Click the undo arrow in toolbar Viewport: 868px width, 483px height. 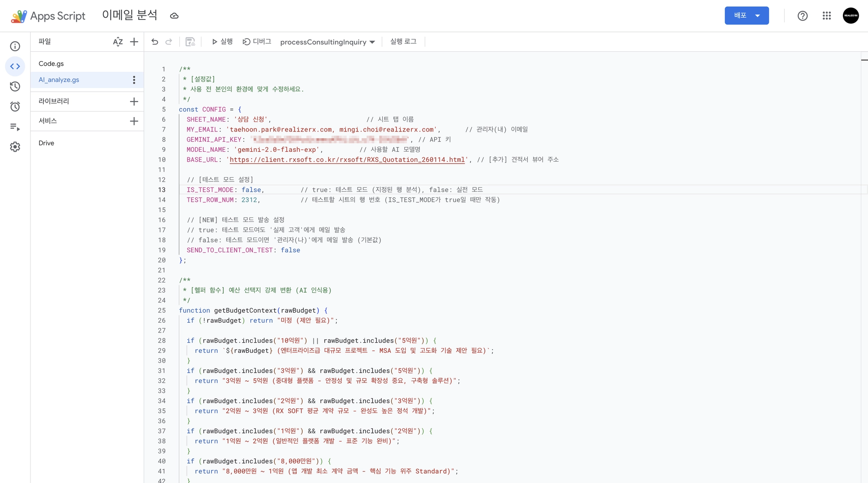(155, 42)
